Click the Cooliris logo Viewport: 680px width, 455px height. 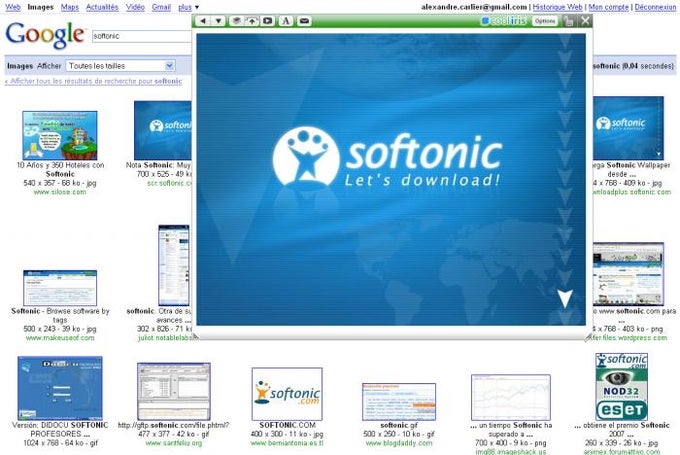click(504, 21)
